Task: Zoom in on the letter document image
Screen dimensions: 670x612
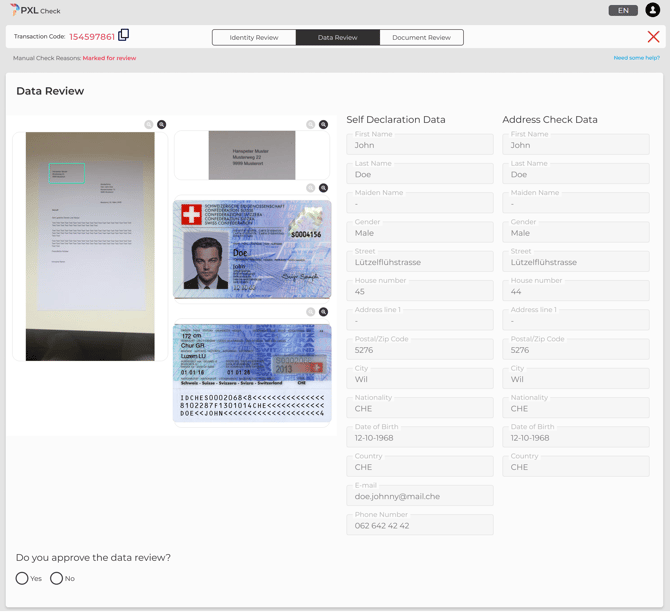Action: [162, 124]
